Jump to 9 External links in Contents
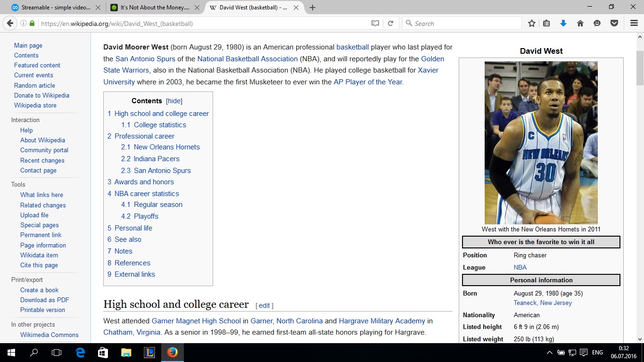Image resolution: width=644 pixels, height=362 pixels. pos(131,274)
